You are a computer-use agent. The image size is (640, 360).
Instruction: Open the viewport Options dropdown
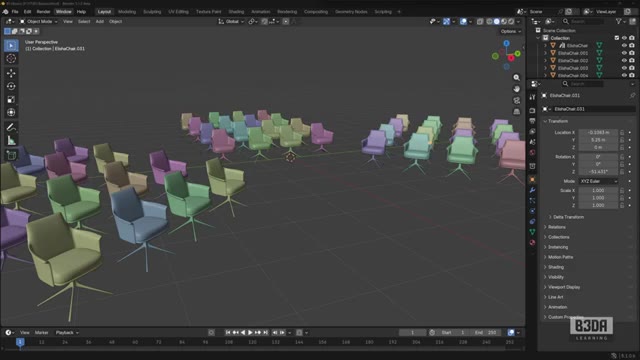pos(510,31)
